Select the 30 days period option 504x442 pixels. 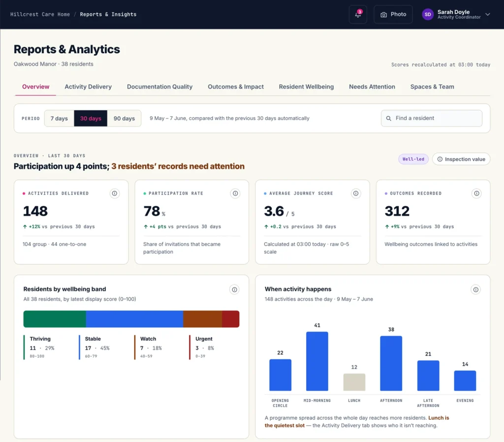pyautogui.click(x=91, y=118)
